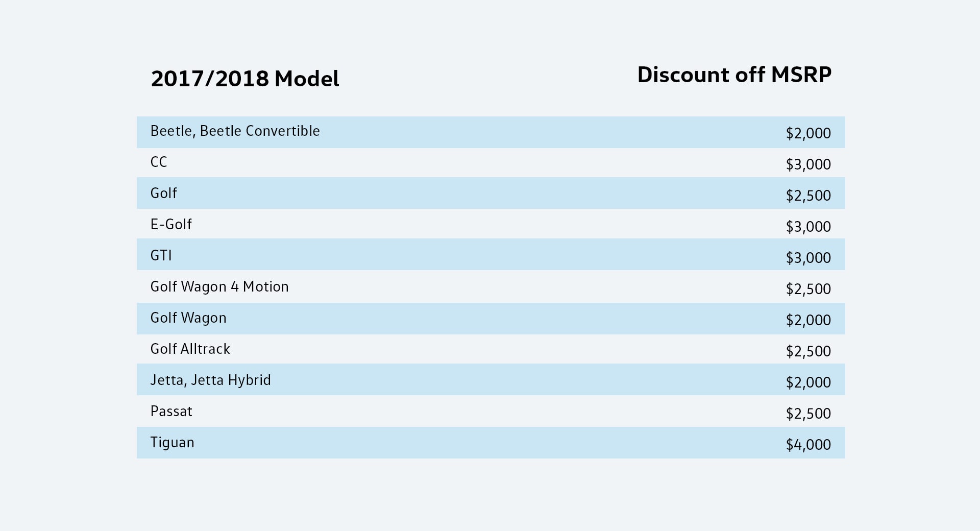Click the $3,000 discount in the GTI row
The width and height of the screenshot is (980, 531).
[808, 258]
